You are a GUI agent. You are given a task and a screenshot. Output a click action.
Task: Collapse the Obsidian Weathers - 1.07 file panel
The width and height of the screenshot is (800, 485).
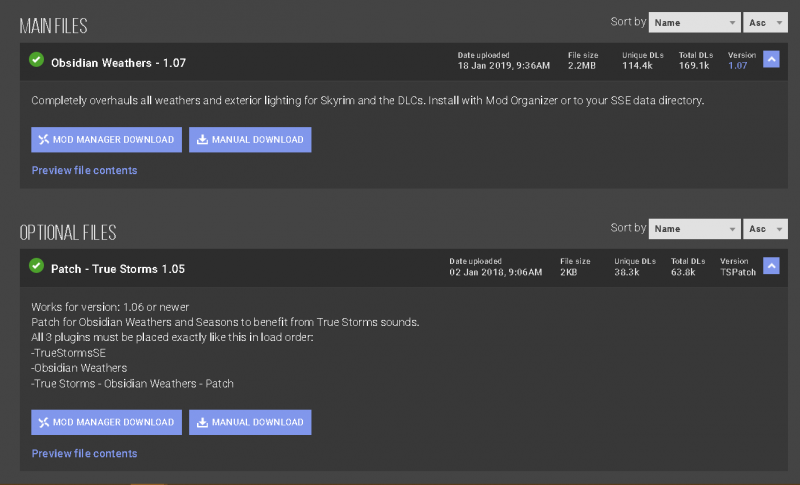771,60
